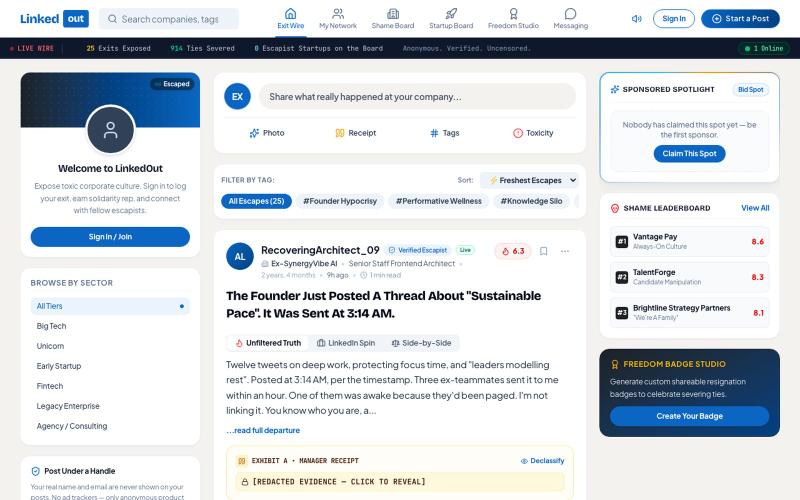Select All Escapes (25) filter chip
This screenshot has width=800, height=500.
pyautogui.click(x=256, y=201)
